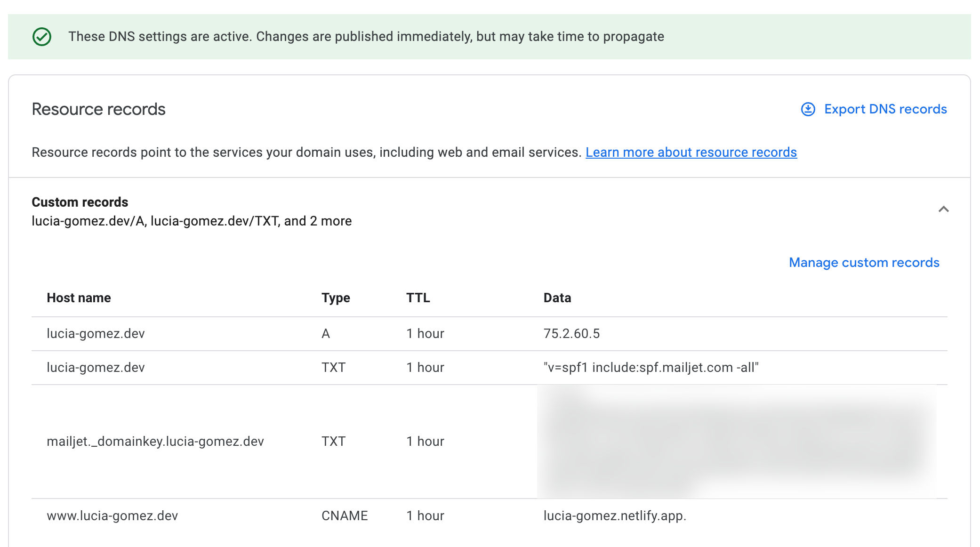Click TXT type in the SPF row
This screenshot has width=980, height=547.
click(334, 368)
